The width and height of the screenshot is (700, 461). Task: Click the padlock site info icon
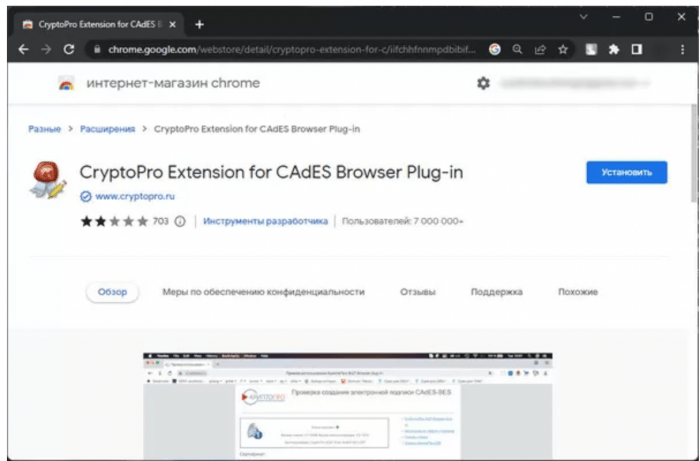[97, 50]
